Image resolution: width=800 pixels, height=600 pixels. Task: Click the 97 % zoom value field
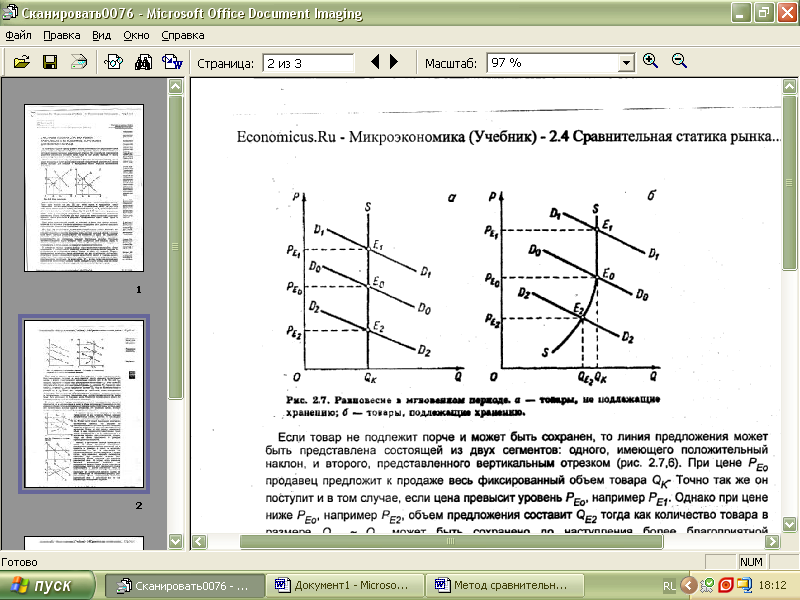pyautogui.click(x=553, y=63)
